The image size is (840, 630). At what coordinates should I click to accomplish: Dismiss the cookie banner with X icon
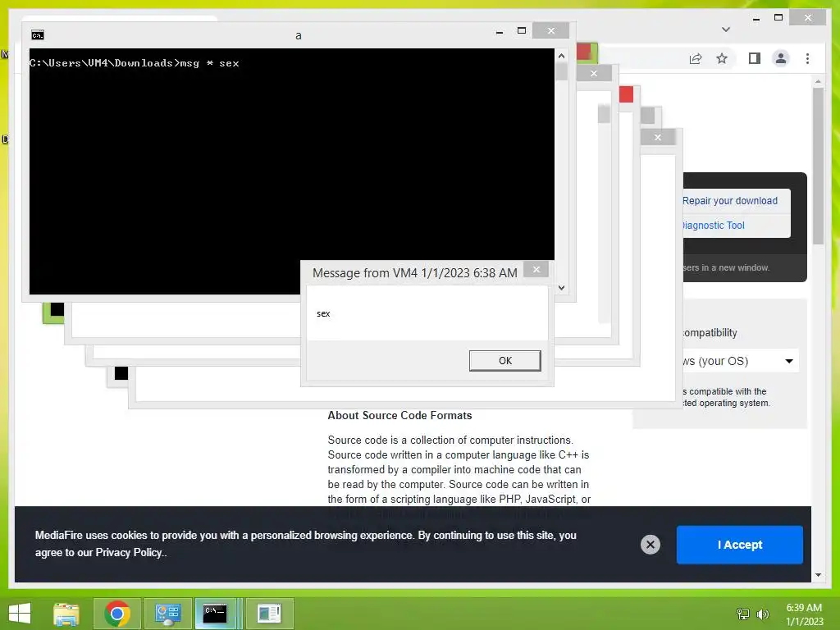click(x=650, y=545)
